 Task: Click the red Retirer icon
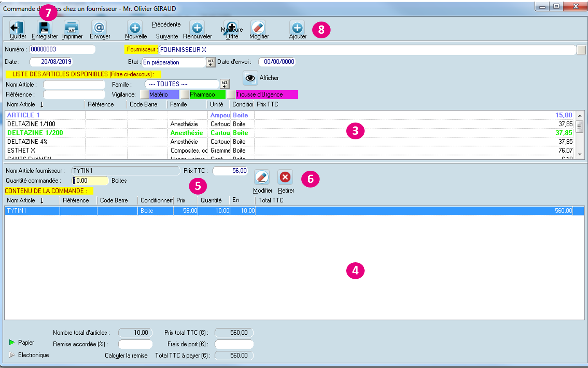[x=285, y=177]
